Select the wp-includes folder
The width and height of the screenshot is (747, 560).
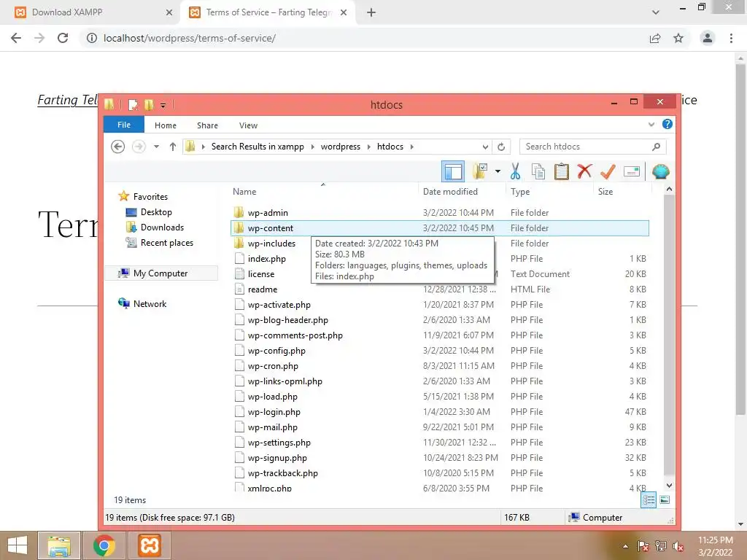(x=271, y=244)
